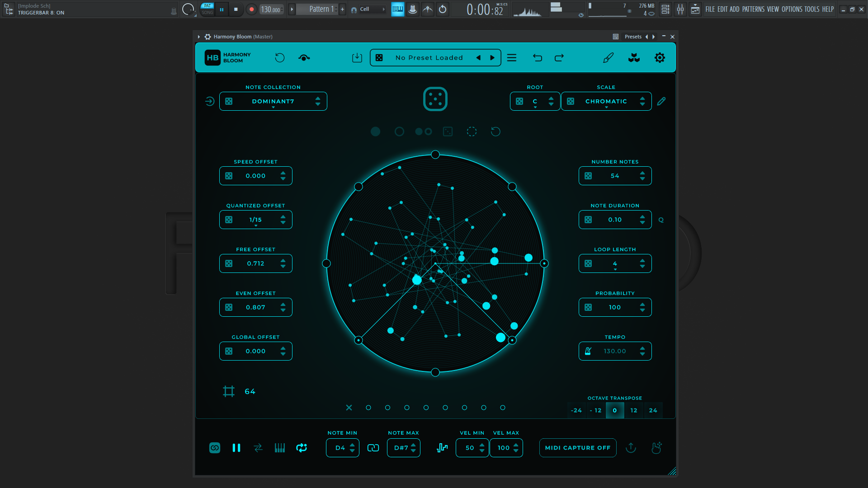This screenshot has height=488, width=868.
Task: Open the TOOLS menu
Action: coord(812,9)
